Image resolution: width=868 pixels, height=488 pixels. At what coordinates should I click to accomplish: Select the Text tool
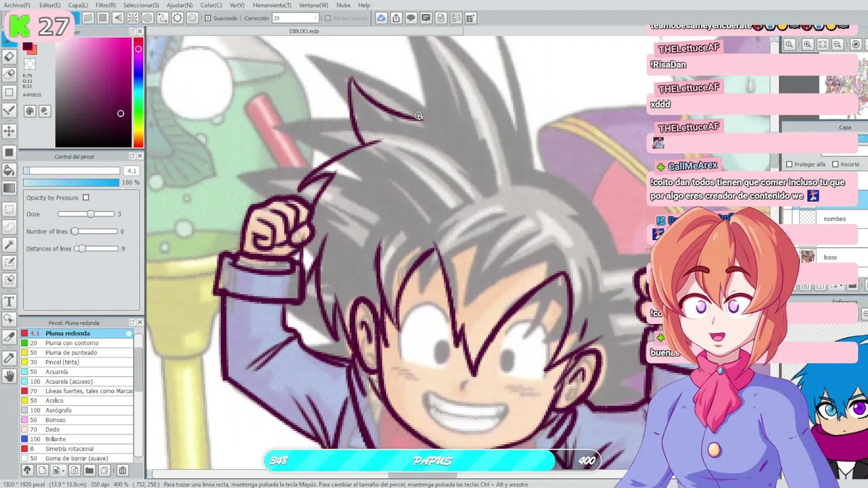9,301
